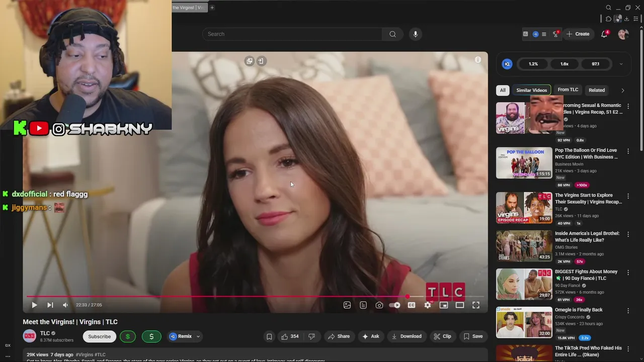Download the video
This screenshot has width=644, height=362.
tap(407, 336)
